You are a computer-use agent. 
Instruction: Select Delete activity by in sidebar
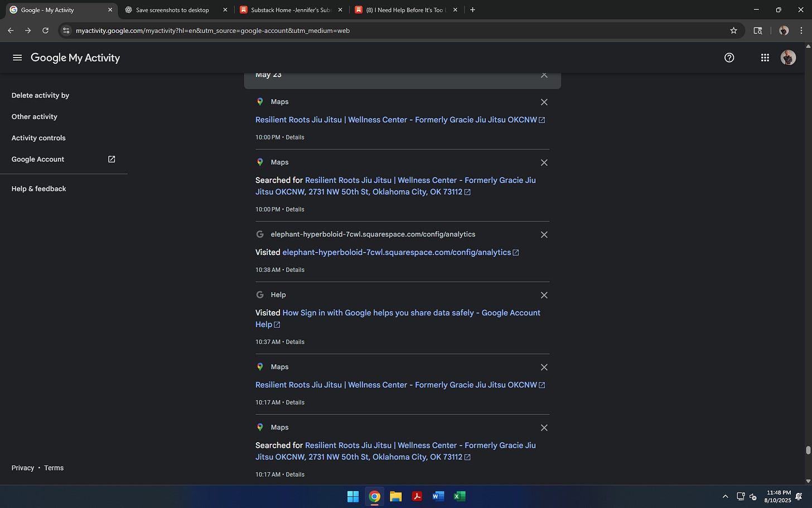pos(40,95)
